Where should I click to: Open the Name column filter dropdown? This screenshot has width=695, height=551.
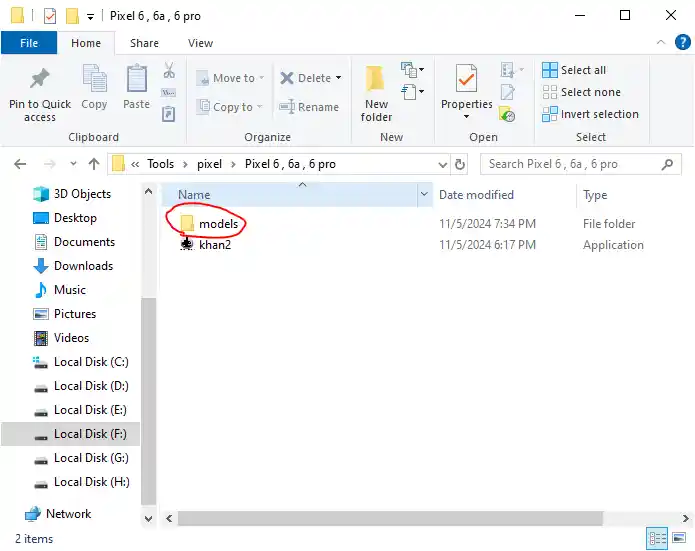[424, 194]
